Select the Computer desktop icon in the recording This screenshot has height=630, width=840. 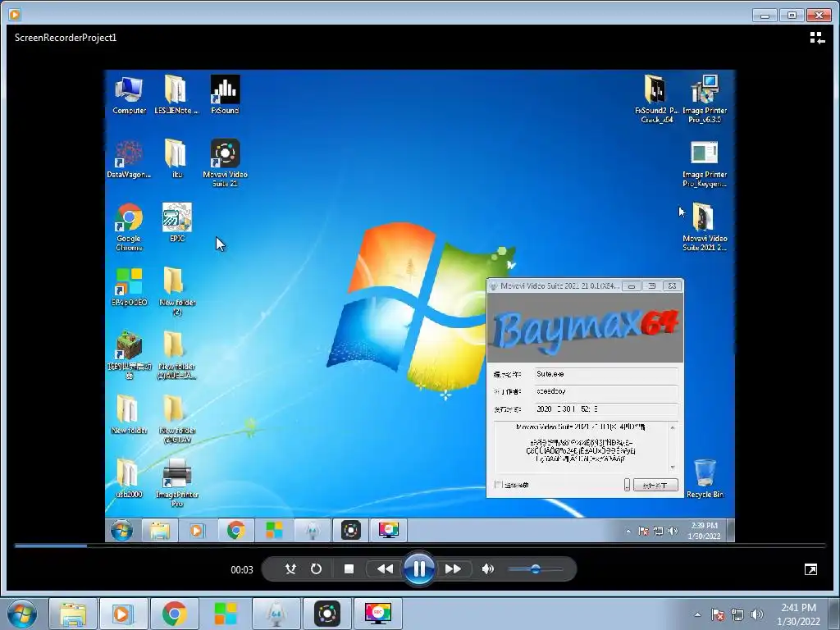tap(129, 95)
